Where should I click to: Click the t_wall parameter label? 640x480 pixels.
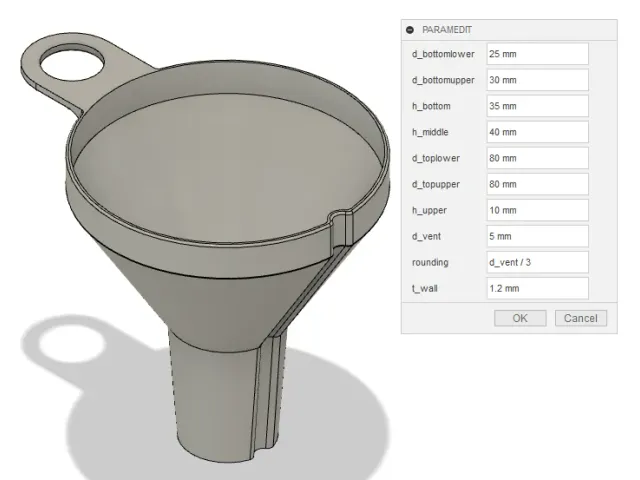click(424, 289)
